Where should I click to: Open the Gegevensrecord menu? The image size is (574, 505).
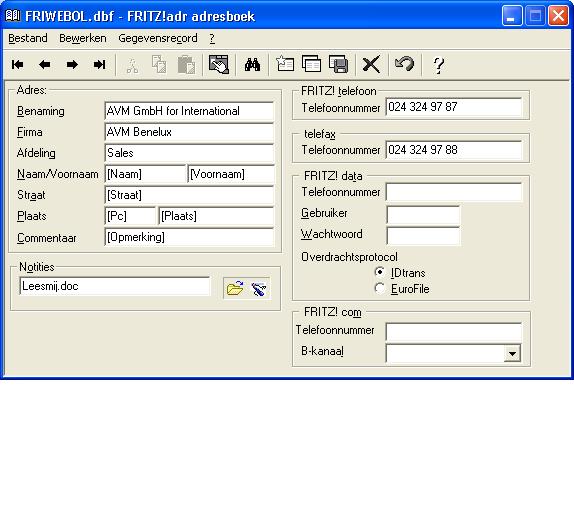[158, 38]
